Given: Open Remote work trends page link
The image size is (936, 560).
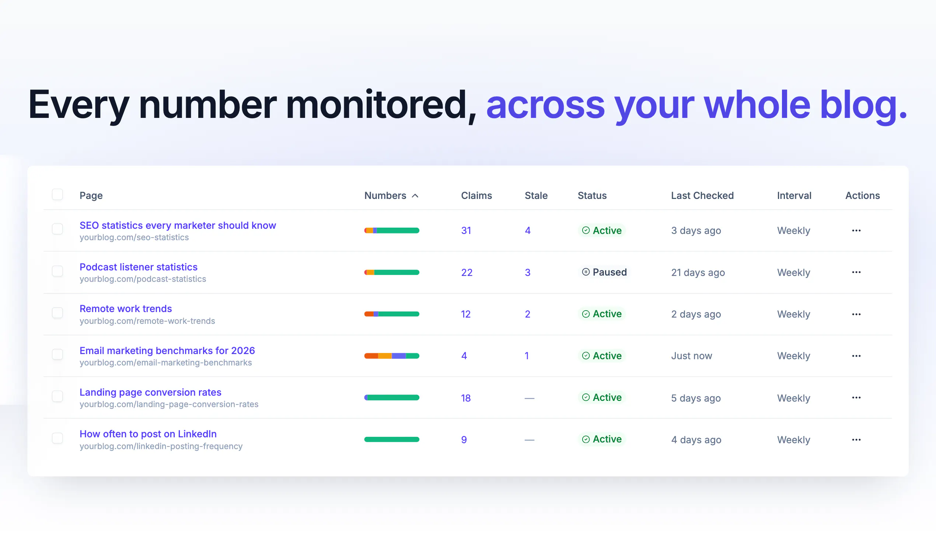Looking at the screenshot, I should click(x=126, y=309).
